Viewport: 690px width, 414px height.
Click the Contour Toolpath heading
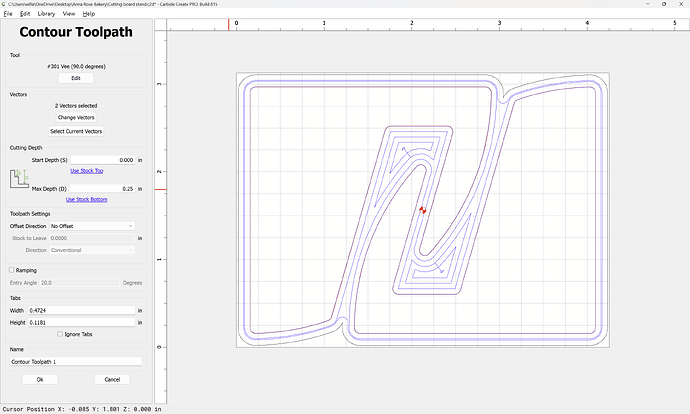click(x=76, y=32)
